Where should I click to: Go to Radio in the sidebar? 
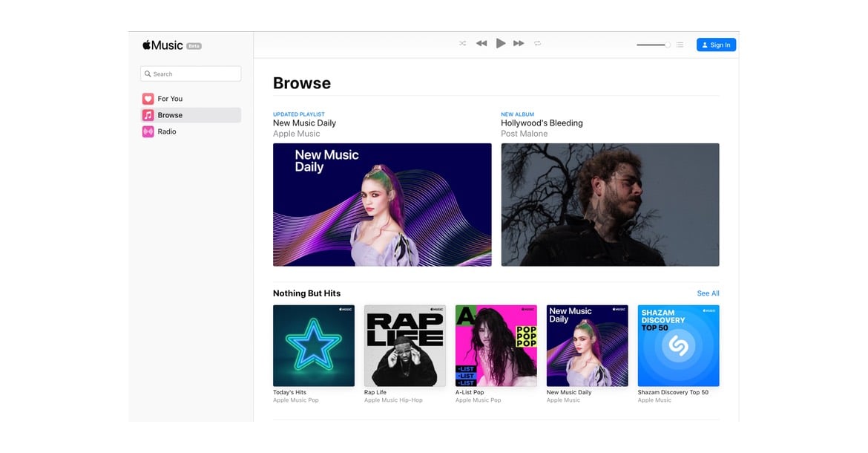point(167,131)
